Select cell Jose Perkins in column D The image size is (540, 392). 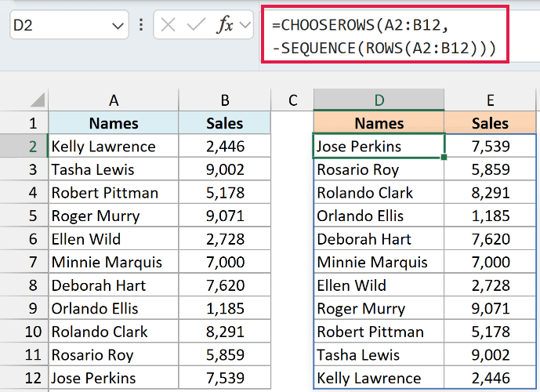click(x=379, y=146)
